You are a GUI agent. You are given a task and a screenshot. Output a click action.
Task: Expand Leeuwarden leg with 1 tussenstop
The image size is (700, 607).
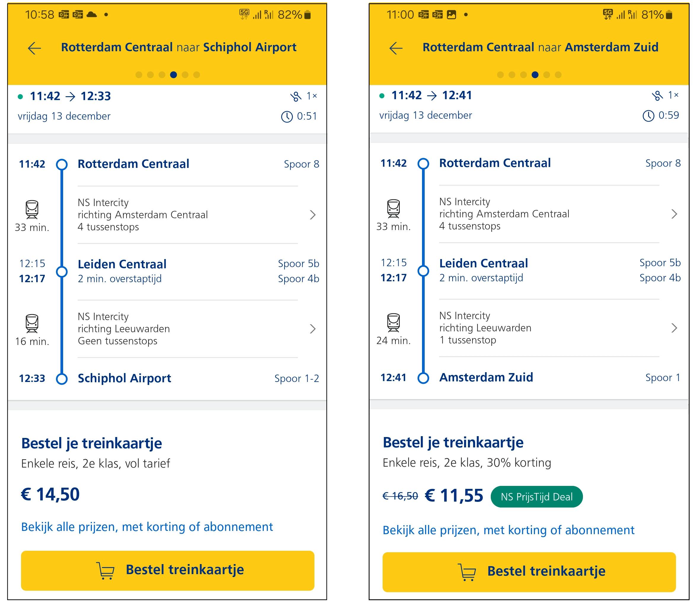click(674, 328)
